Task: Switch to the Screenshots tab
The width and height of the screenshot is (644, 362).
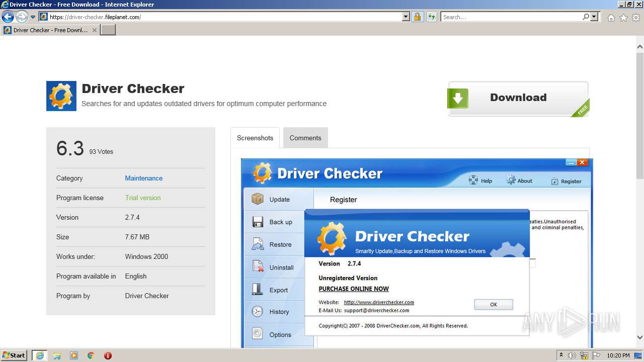Action: coord(255,138)
